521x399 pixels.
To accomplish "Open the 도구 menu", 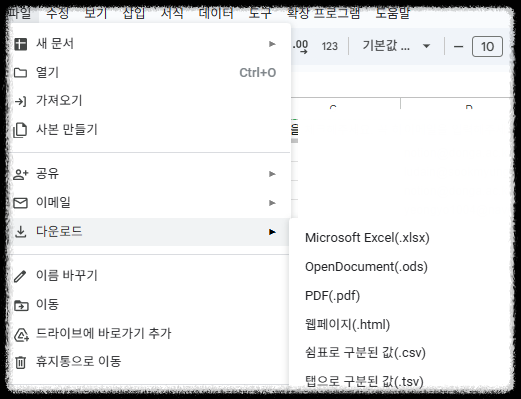I will click(x=260, y=13).
